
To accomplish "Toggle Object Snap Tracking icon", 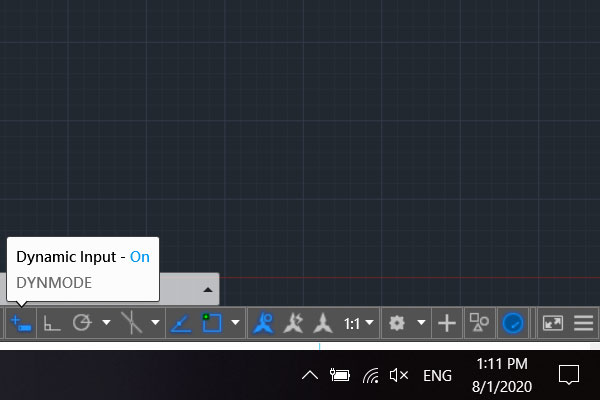I will (x=181, y=323).
